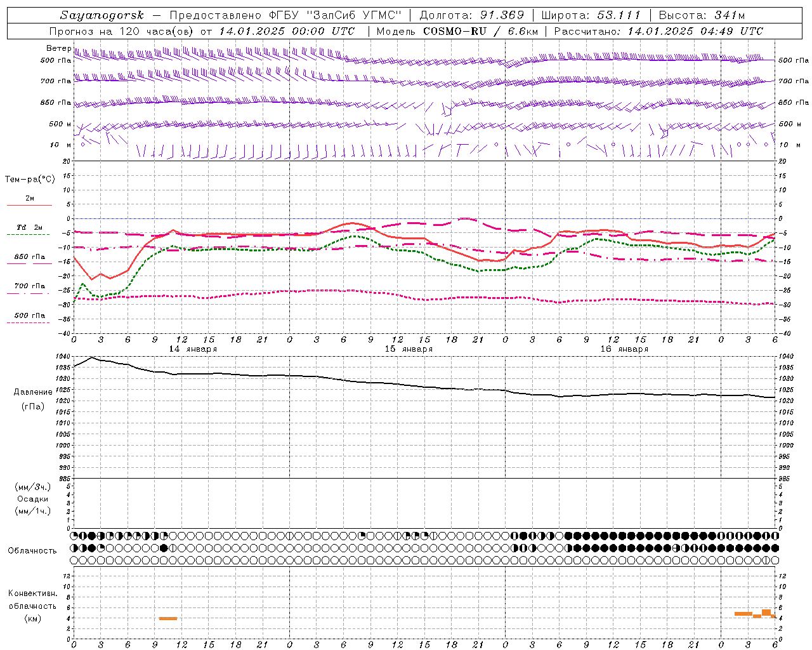The image size is (812, 650).
Task: Select the 'Конвективн.' convective cloud label
Action: click(x=33, y=594)
